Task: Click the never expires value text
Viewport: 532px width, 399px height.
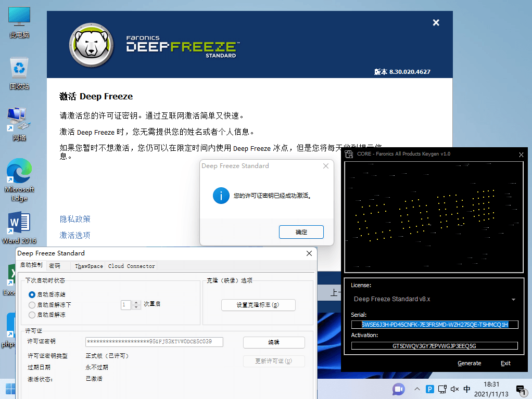Action: (97, 367)
